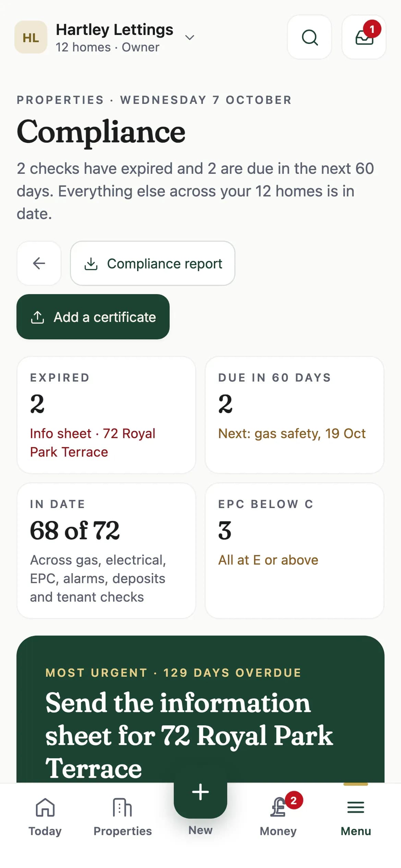
Task: Open the In date 68 of 72 card
Action: 106,551
